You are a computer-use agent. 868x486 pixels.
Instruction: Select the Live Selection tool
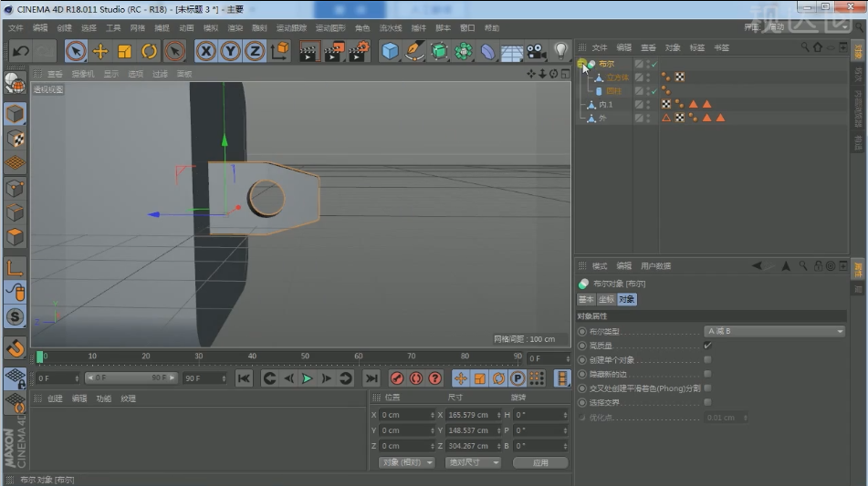[x=76, y=51]
